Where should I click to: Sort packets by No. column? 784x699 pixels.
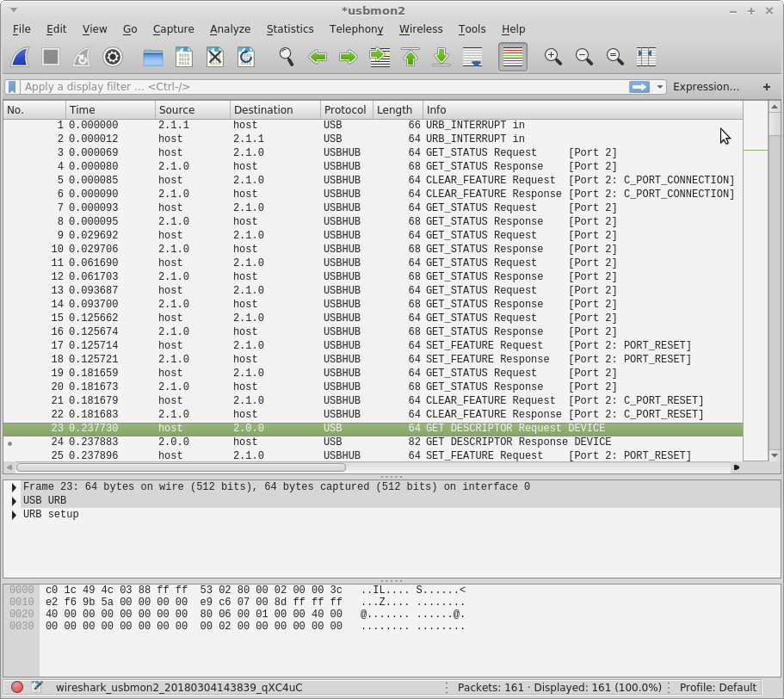[x=34, y=110]
